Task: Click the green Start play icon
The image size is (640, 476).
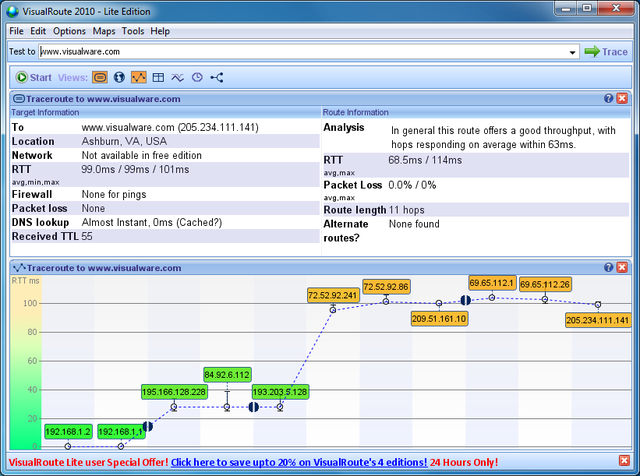Action: [21, 77]
